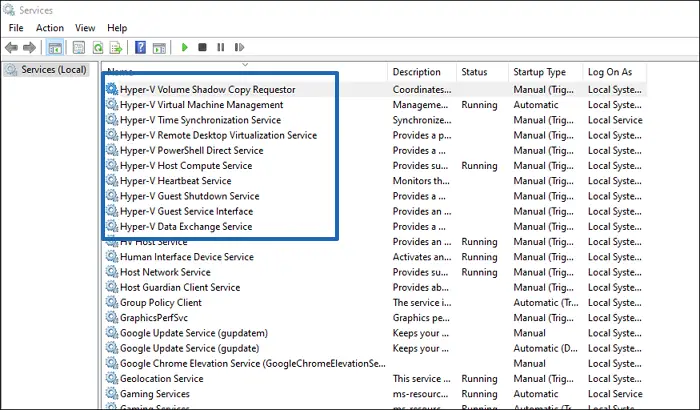
Task: Select Host Guardian Client Service name
Action: click(180, 287)
